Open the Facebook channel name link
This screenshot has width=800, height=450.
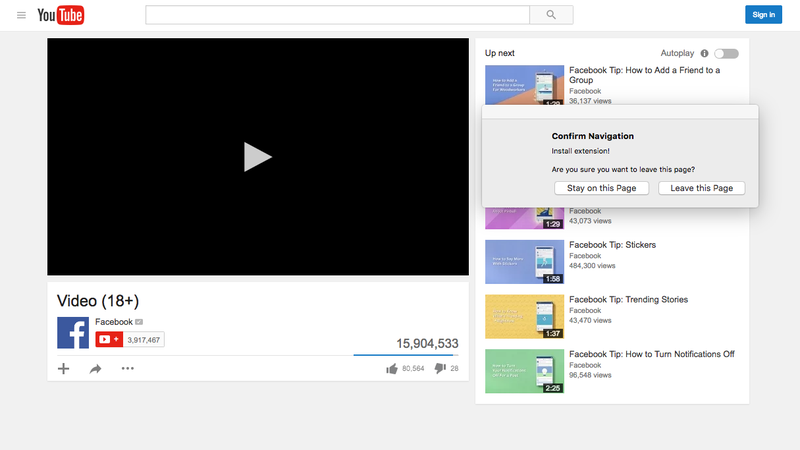click(x=114, y=322)
